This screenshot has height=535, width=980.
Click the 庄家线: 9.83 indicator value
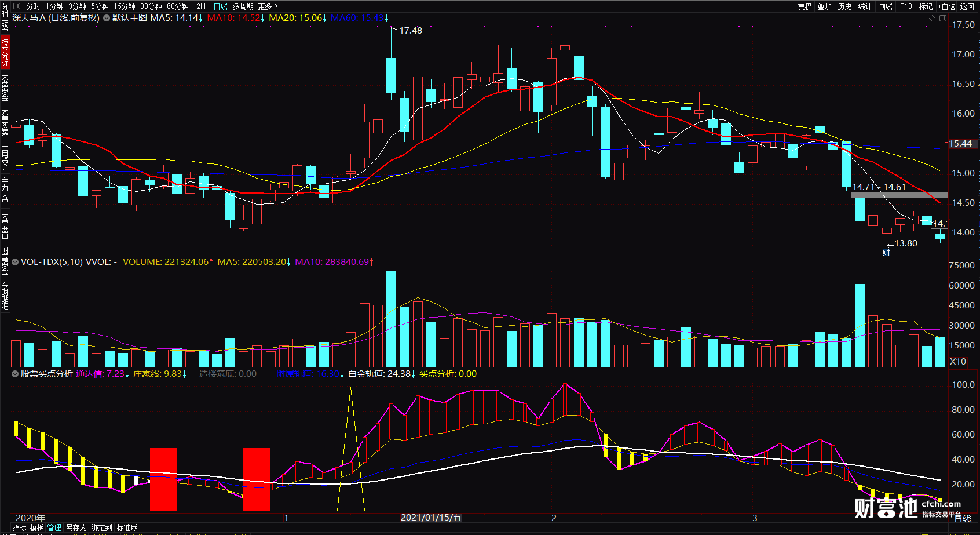click(x=160, y=374)
